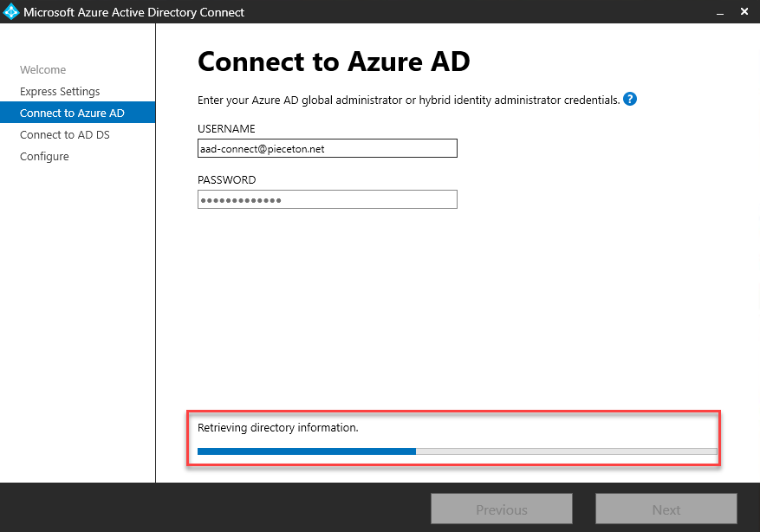Image resolution: width=760 pixels, height=532 pixels.
Task: Minimize the Azure AD Connect window
Action: [720, 12]
